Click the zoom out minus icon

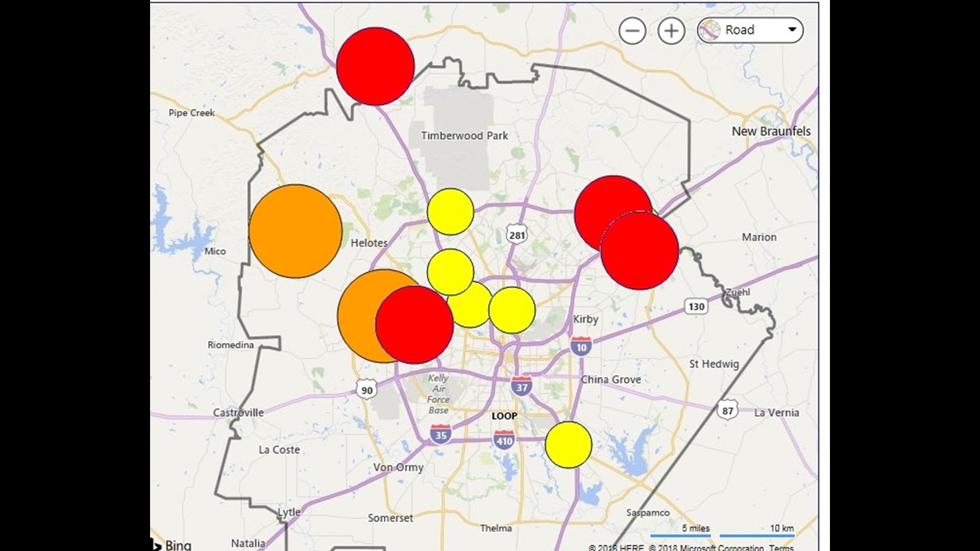pos(632,31)
